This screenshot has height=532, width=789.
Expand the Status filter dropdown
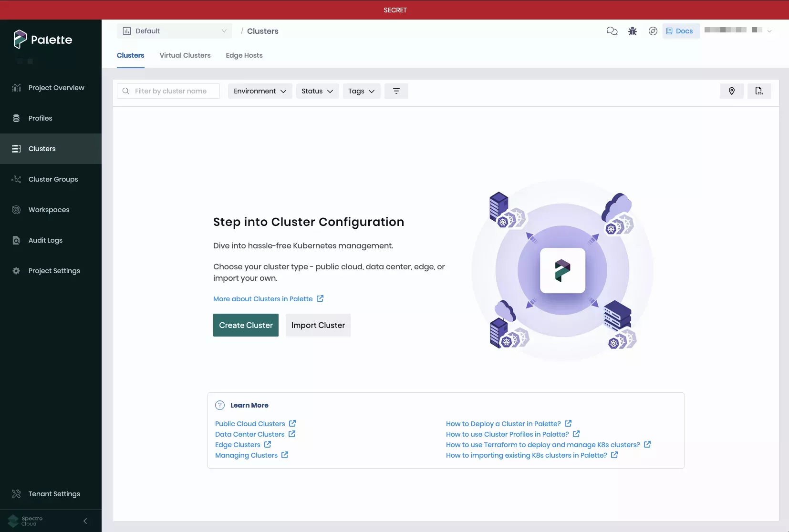tap(317, 91)
